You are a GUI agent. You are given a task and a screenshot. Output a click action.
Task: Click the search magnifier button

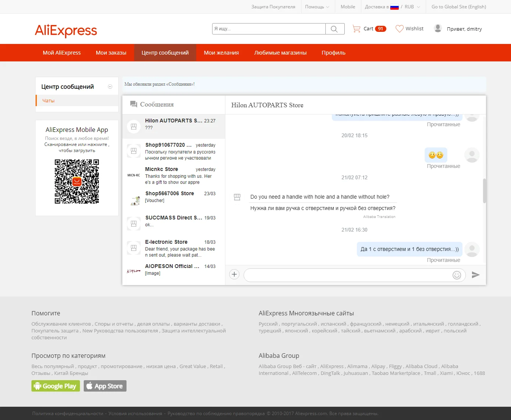click(334, 29)
